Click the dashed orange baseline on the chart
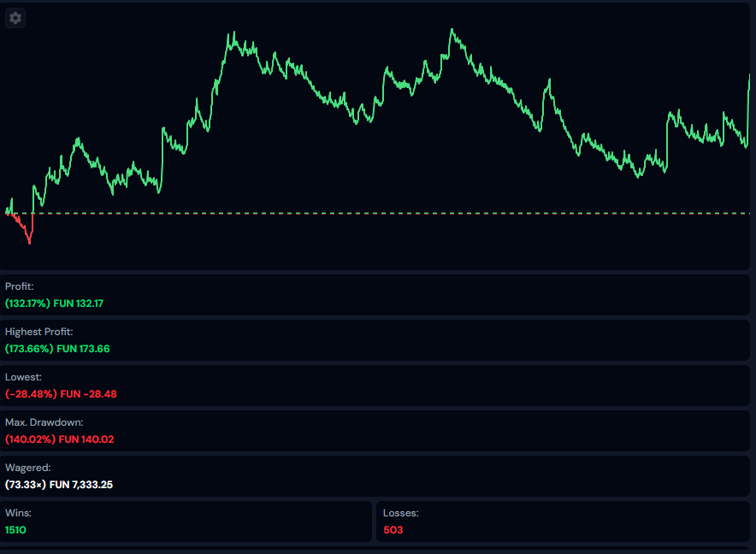 point(385,213)
